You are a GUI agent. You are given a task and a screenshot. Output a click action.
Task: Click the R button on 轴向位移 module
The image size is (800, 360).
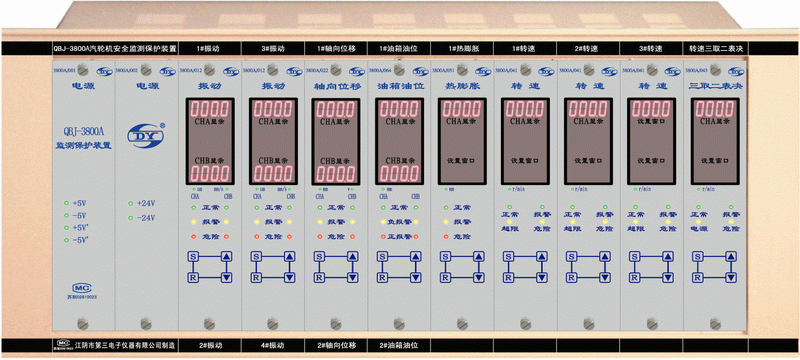click(319, 277)
